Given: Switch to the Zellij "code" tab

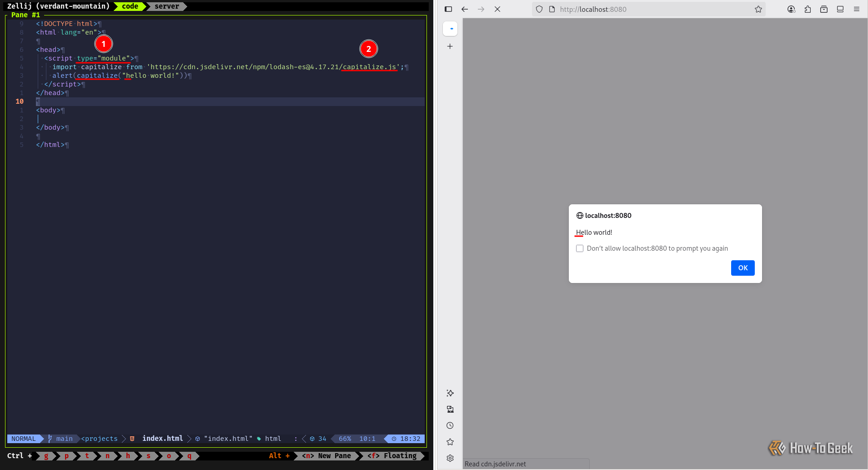Looking at the screenshot, I should pos(130,6).
